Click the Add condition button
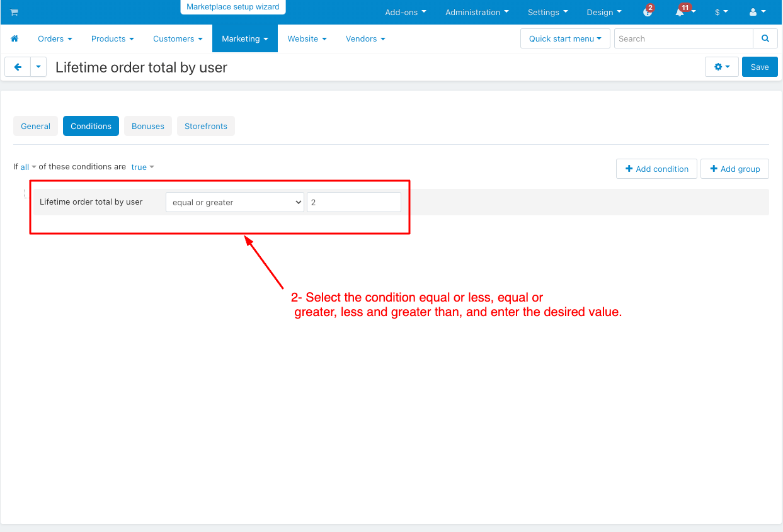This screenshot has height=532, width=783. pos(656,169)
